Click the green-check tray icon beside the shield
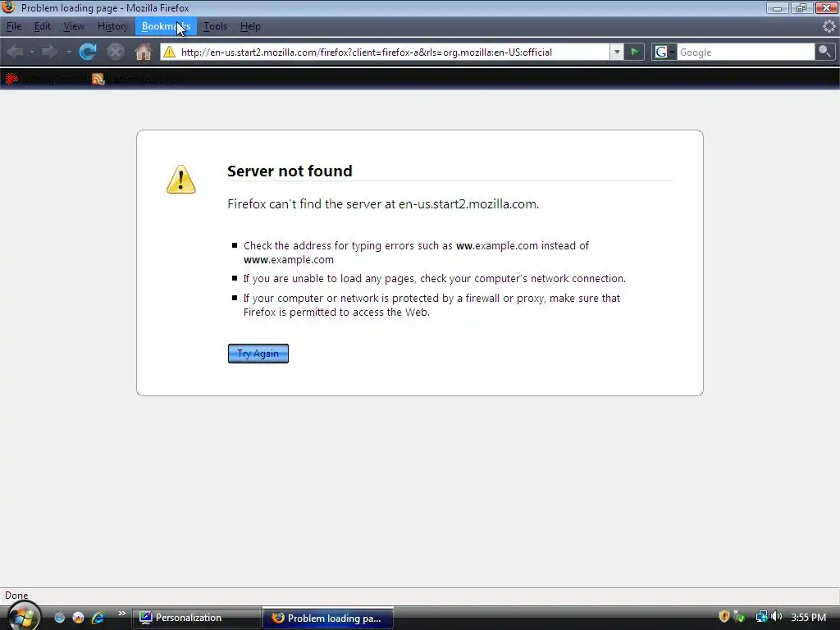The image size is (840, 630). pos(739,617)
